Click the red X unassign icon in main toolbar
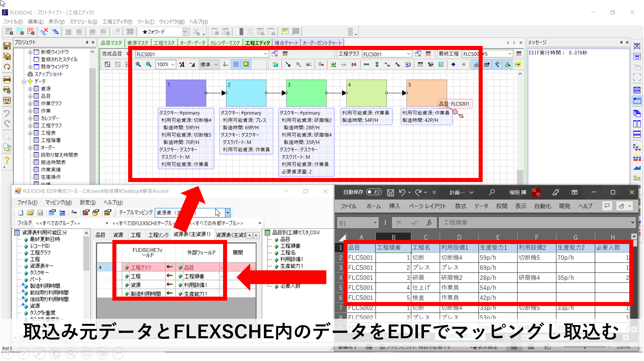Viewport: 644px width, 361px height. [44, 32]
